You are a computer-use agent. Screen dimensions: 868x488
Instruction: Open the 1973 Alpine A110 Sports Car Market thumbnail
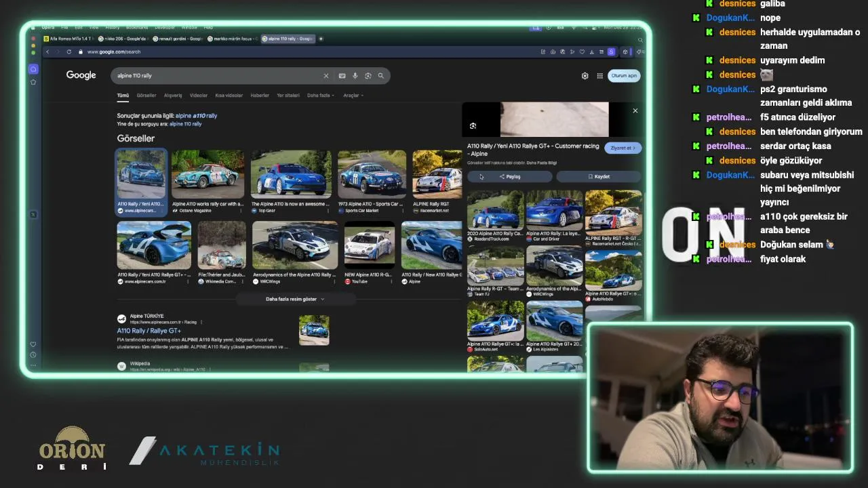coord(372,174)
